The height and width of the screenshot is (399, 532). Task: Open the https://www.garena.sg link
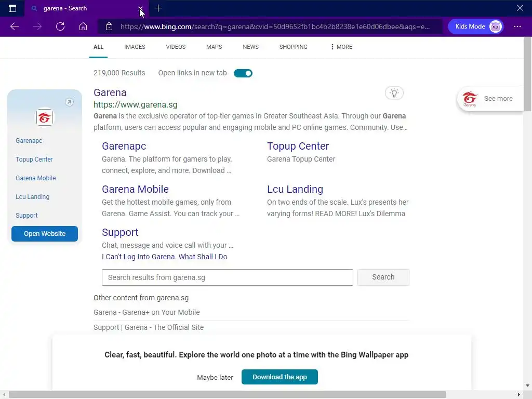tap(136, 104)
